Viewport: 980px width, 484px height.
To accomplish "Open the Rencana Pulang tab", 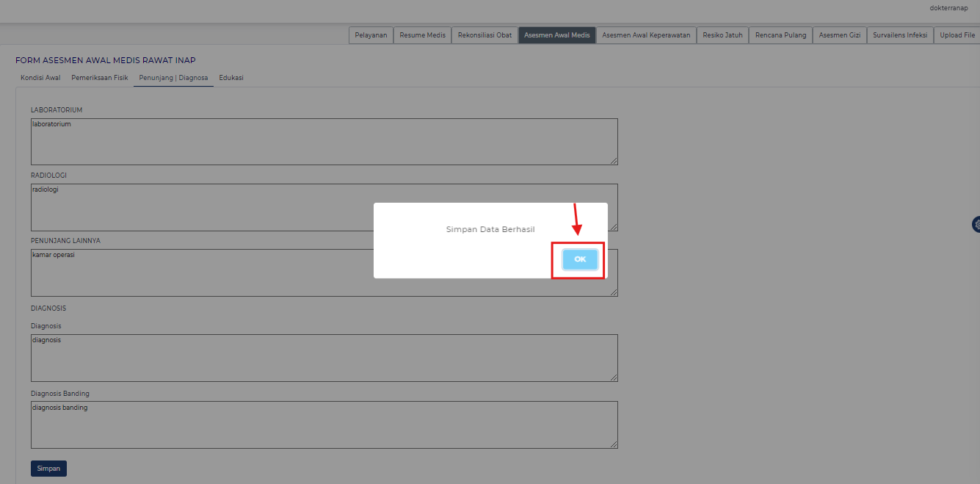I will (780, 35).
